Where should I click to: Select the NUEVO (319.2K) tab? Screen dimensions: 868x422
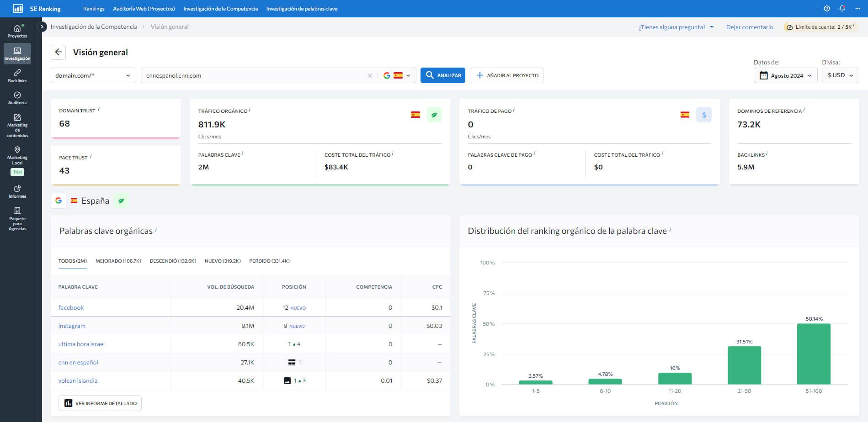tap(223, 261)
